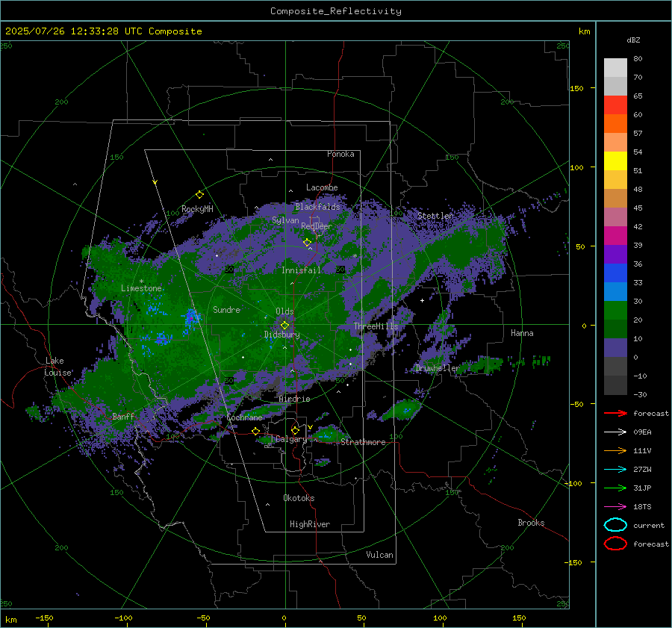Click the yellow diamond marker near RockyMH

[199, 195]
